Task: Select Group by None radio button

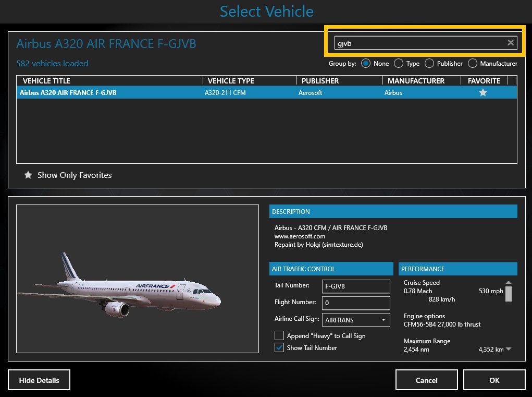Action: (x=366, y=64)
